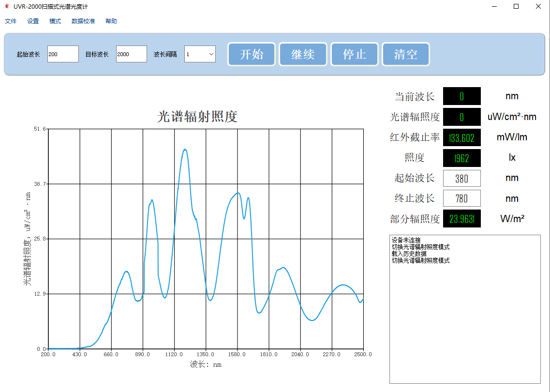The image size is (550, 392).
Task: Click the 终止波长 field showing 780
Action: [461, 198]
